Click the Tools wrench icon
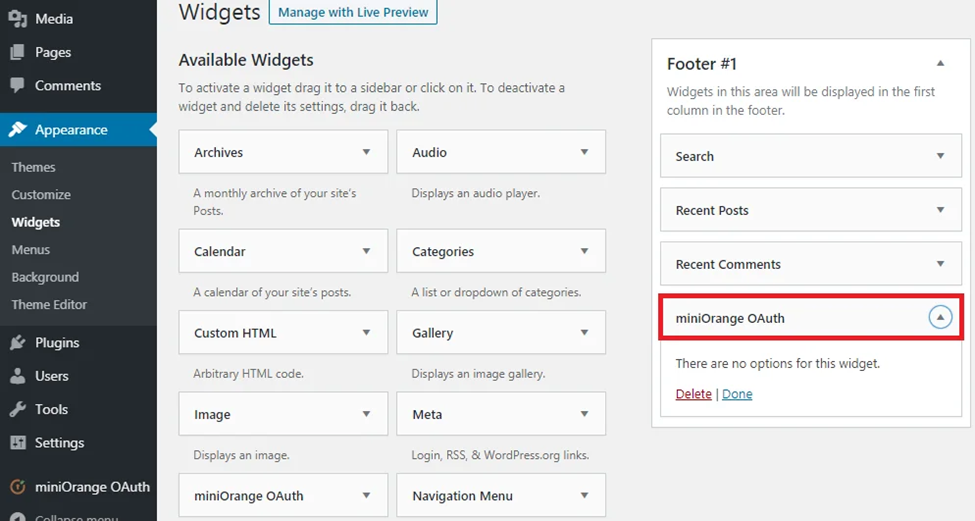The width and height of the screenshot is (975, 521). (x=18, y=409)
